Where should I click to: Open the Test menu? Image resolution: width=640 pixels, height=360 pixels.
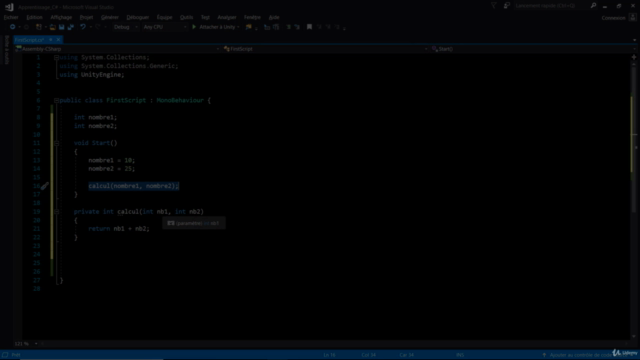tap(205, 17)
